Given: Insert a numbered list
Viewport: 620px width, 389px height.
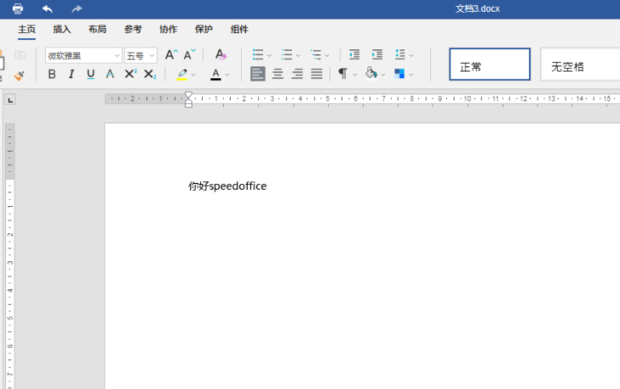Looking at the screenshot, I should click(287, 55).
